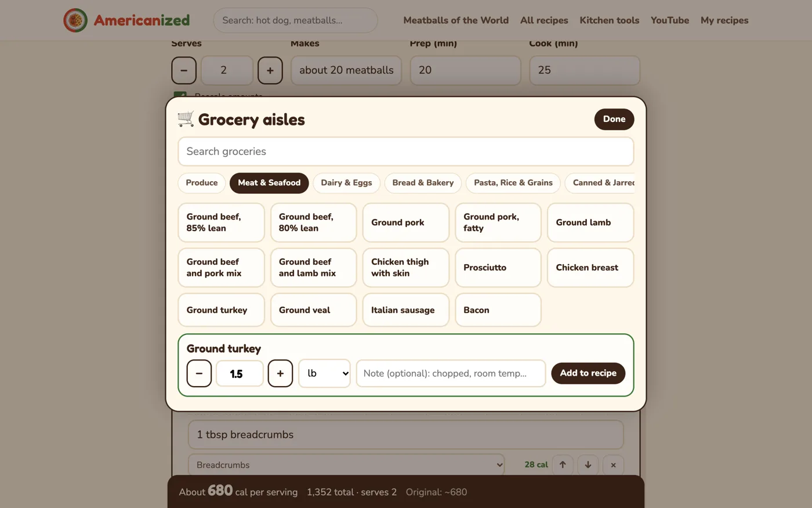Choose the Italian sausage item

[406, 310]
